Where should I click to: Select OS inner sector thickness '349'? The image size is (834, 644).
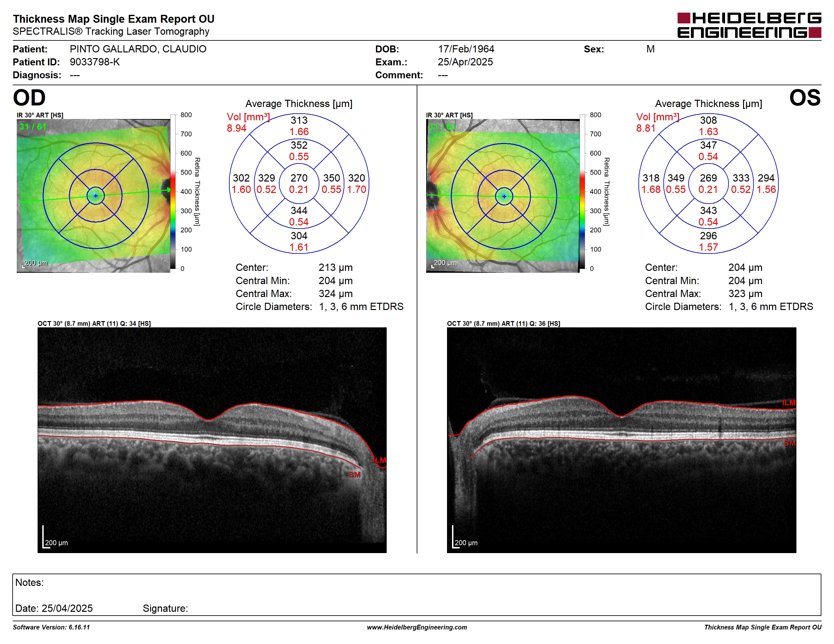tap(676, 178)
